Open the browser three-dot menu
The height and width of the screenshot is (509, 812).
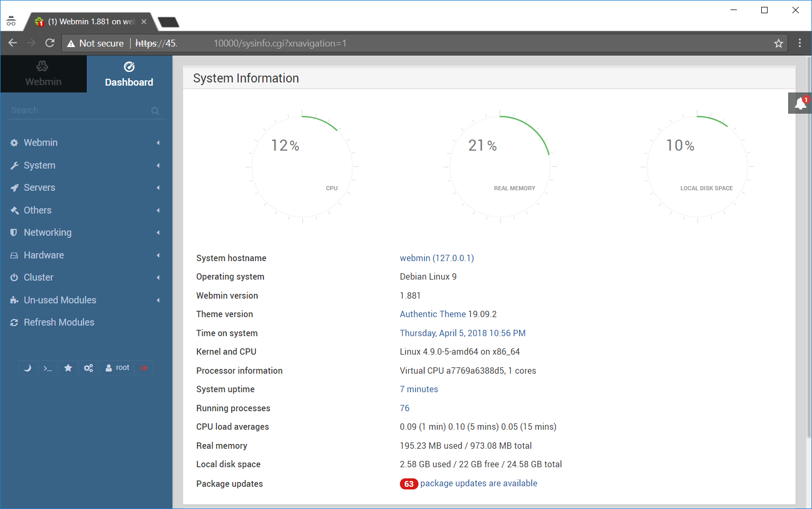coord(800,43)
